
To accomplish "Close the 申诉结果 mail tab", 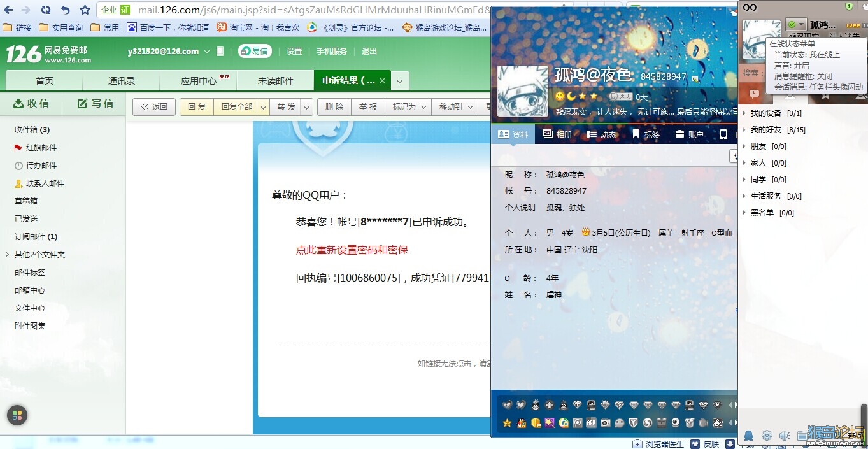I will click(382, 81).
